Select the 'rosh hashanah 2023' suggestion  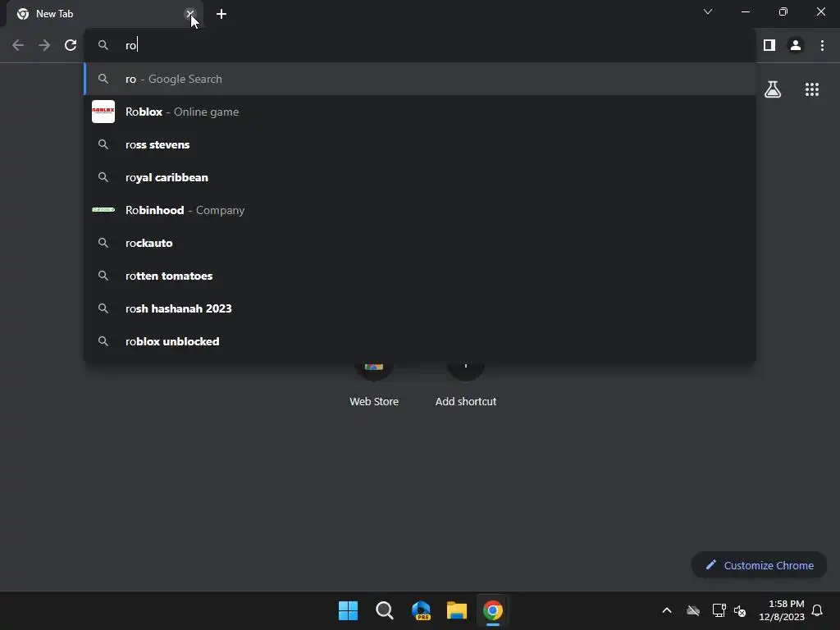(420, 308)
